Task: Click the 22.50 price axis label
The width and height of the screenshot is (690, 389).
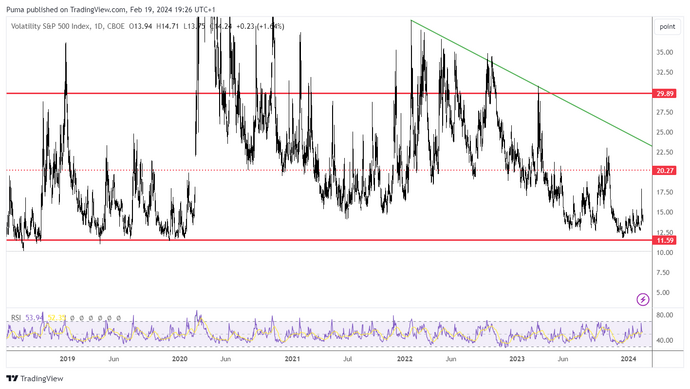Action: click(664, 152)
